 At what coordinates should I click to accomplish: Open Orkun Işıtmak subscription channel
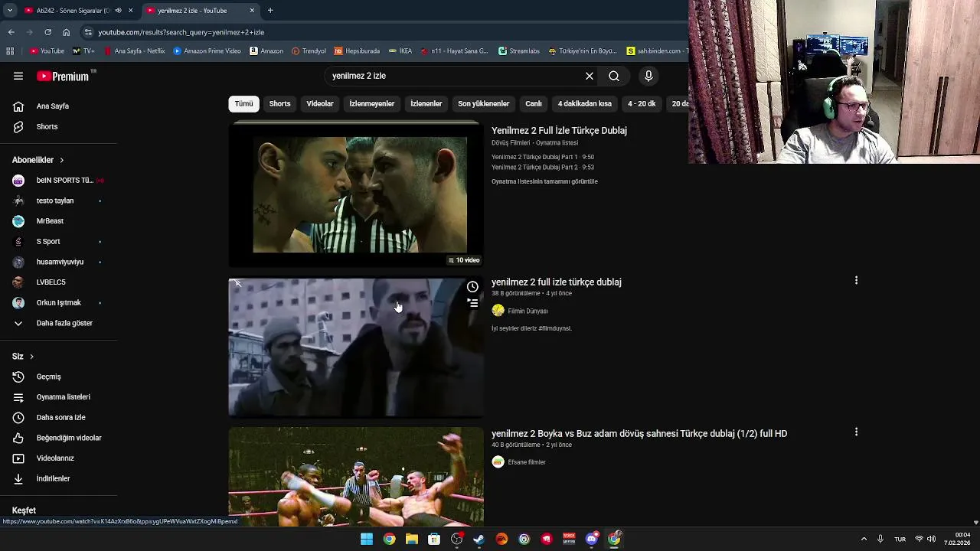58,302
